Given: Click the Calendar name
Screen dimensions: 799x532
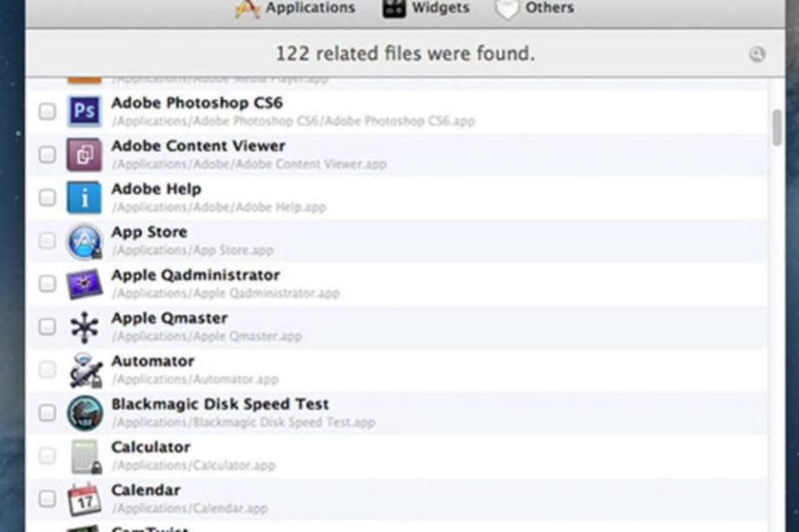Looking at the screenshot, I should (146, 490).
